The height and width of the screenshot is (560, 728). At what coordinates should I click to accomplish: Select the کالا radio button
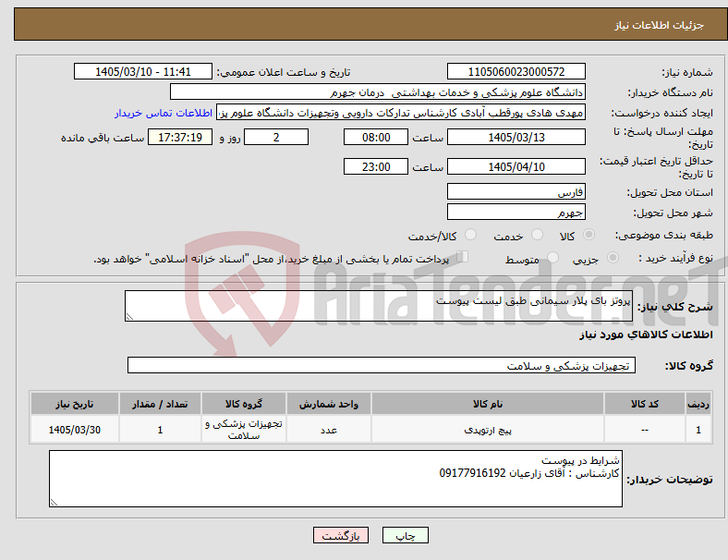[588, 235]
